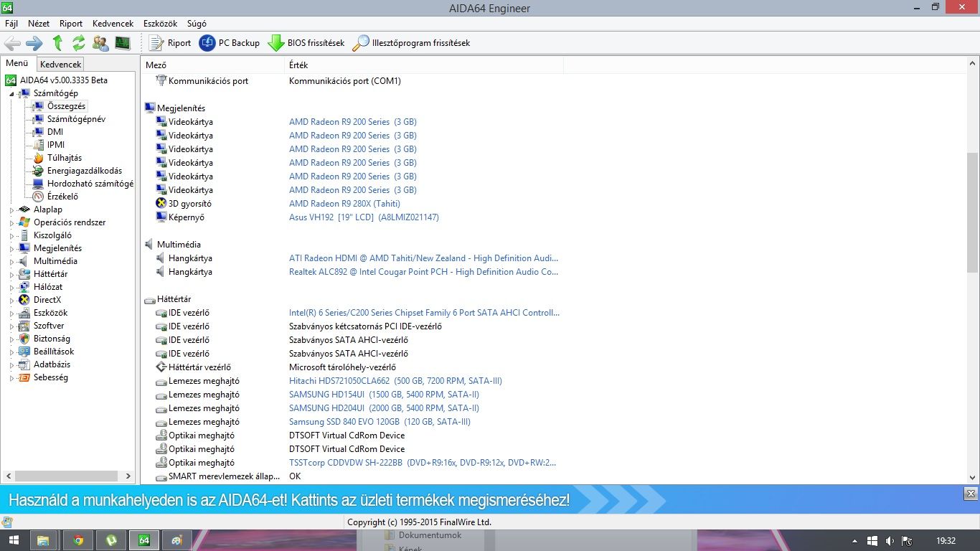Open the Fájl menu

[11, 24]
